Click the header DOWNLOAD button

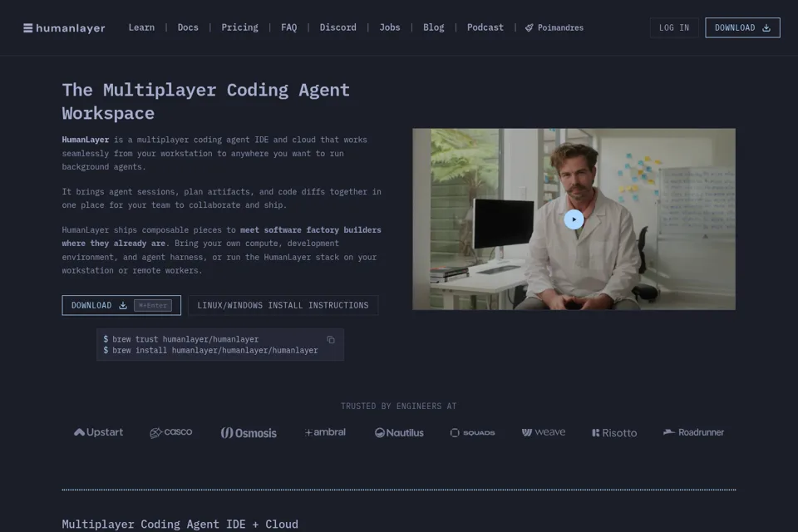742,28
